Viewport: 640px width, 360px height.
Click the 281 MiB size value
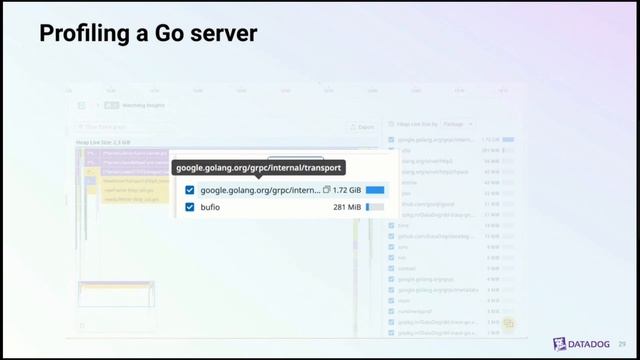[x=347, y=207]
